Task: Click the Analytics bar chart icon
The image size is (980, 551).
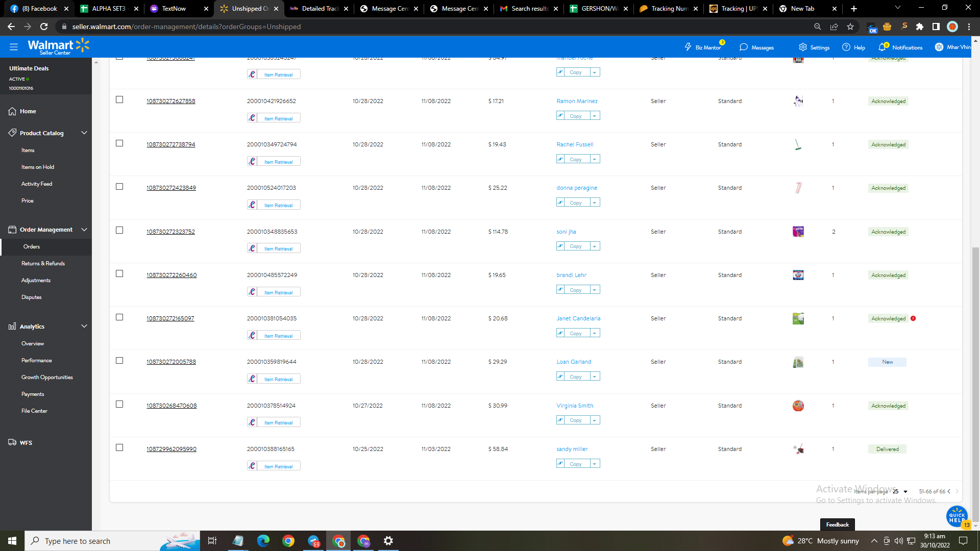Action: tap(12, 327)
